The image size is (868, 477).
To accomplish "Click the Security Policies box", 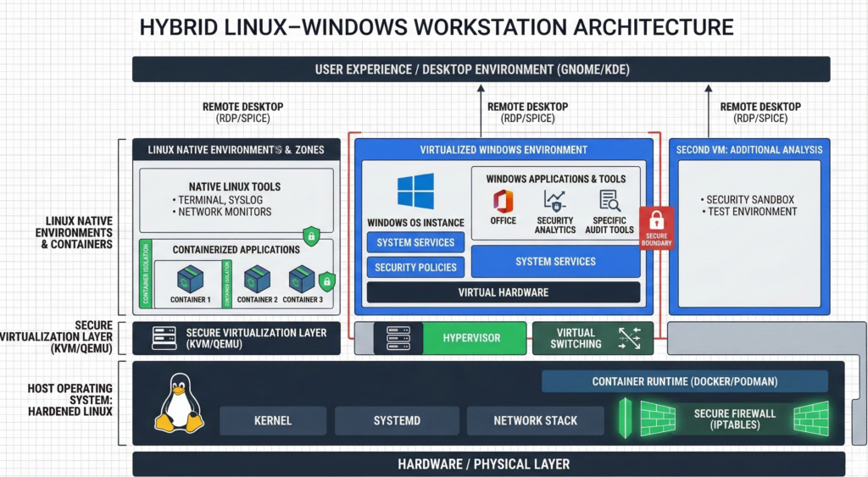I will (415, 268).
